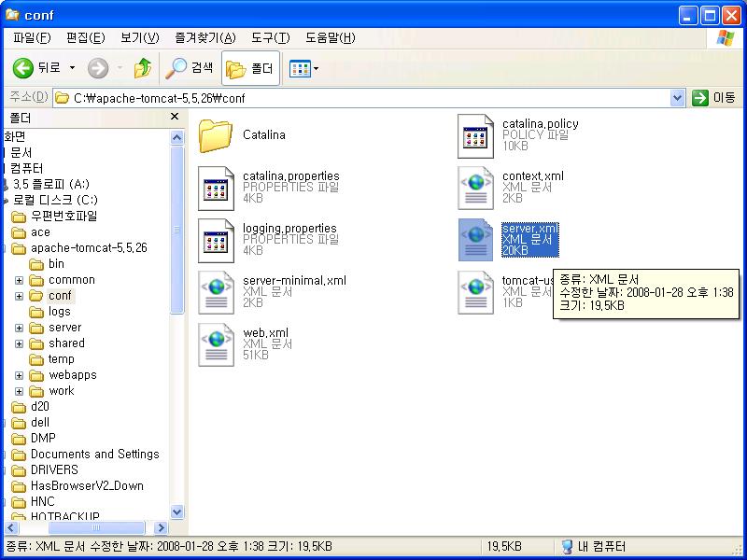Screen dimensions: 747x560
Task: Open the 뒤로 history dropdown arrow
Action: 73,68
